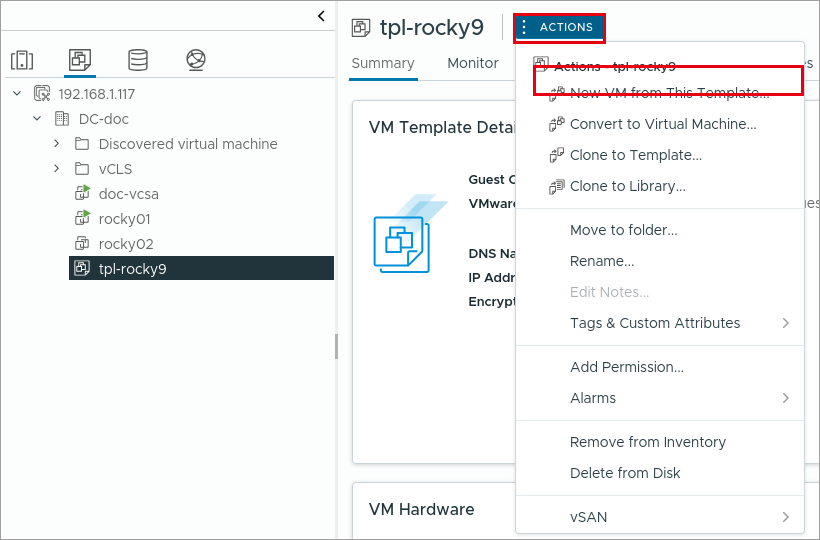Click the powered-on VM icon for doc-vcsa
The width and height of the screenshot is (820, 540).
click(x=82, y=193)
